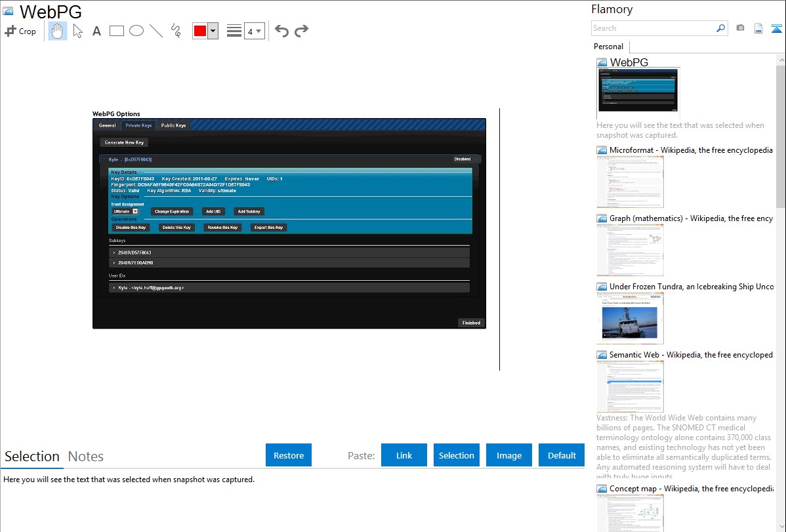This screenshot has height=532, width=786.
Task: Expand subkey 2048R/7ED0AD9B
Action: coord(289,263)
